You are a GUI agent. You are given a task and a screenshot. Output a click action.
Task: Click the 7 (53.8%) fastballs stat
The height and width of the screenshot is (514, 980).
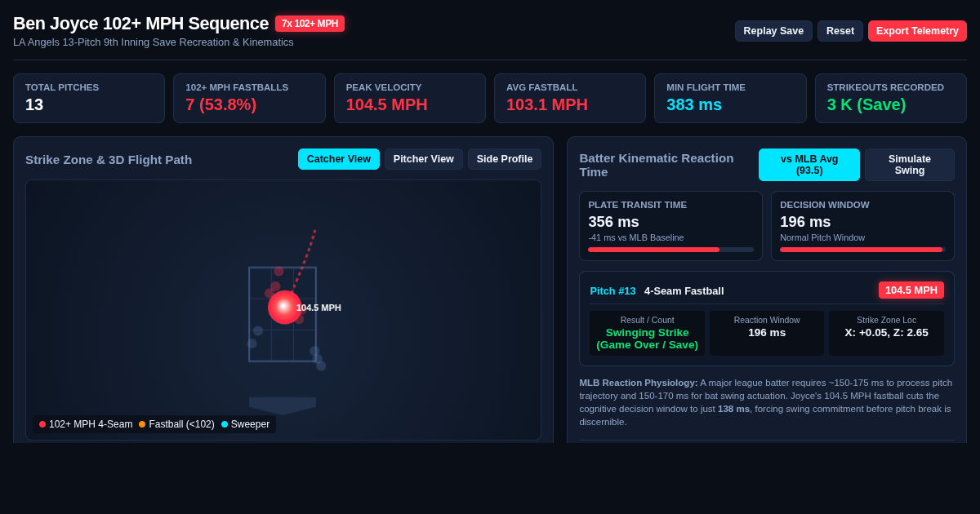(220, 104)
